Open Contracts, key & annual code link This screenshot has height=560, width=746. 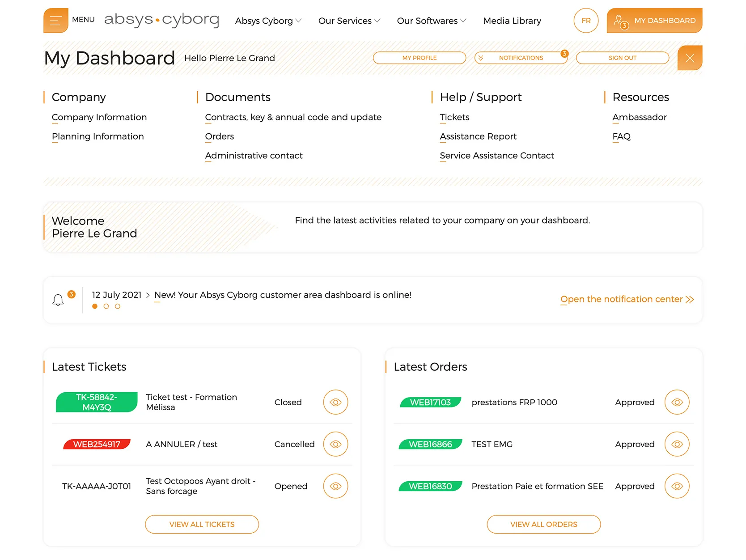(x=293, y=117)
